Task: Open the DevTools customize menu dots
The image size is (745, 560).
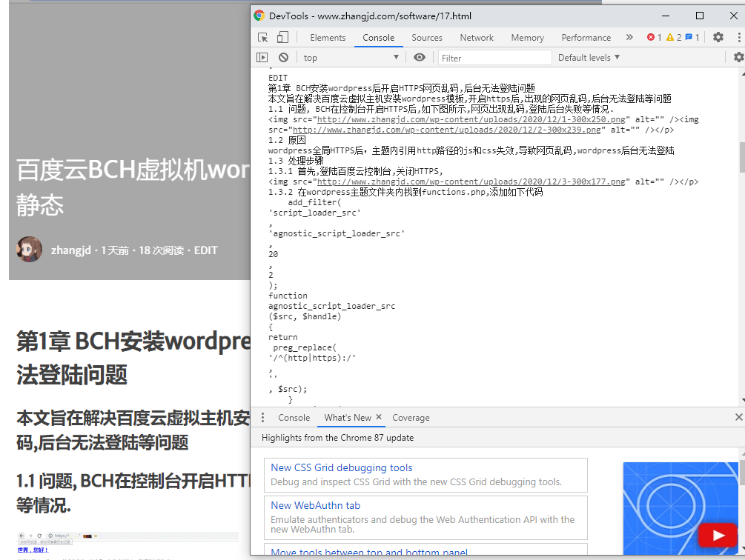Action: [739, 37]
